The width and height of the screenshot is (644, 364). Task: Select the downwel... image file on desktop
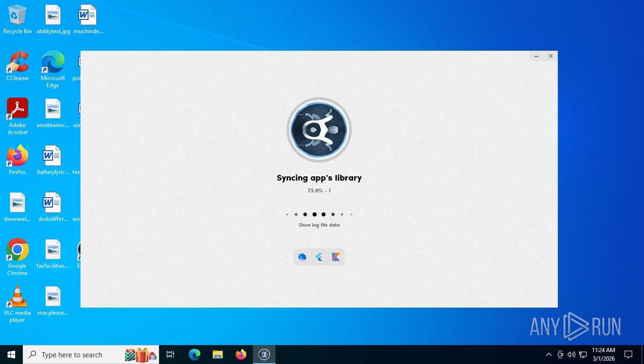[18, 207]
